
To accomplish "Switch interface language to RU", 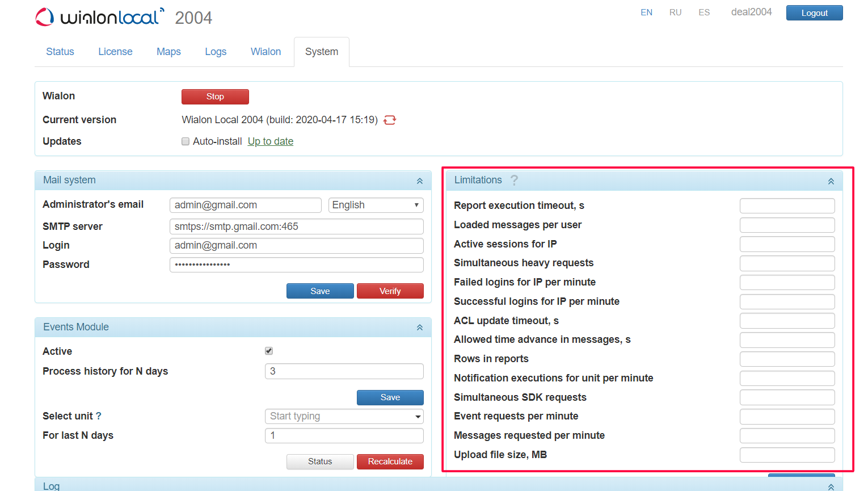I will (x=675, y=11).
